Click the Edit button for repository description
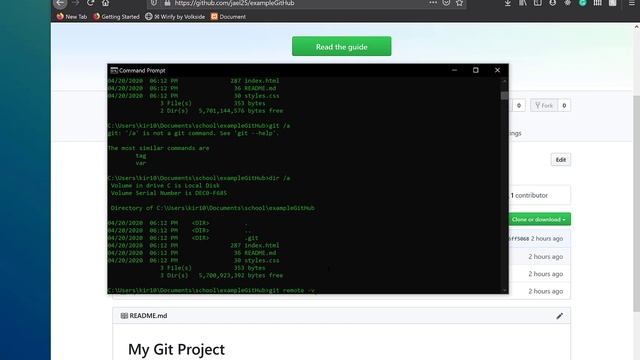The width and height of the screenshot is (640, 360). 561,160
